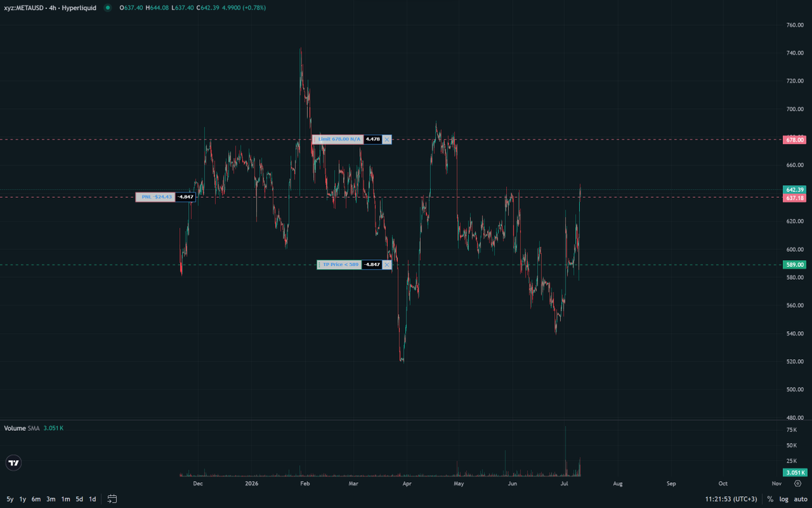Click the 589.00 take-profit price tag
Viewport: 812px width, 508px height.
pyautogui.click(x=795, y=265)
